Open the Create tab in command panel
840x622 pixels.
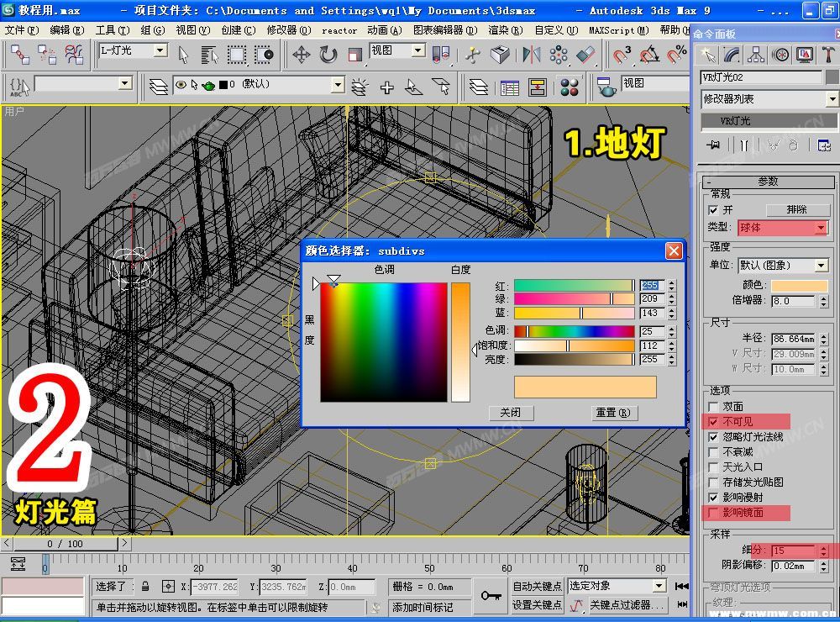pyautogui.click(x=708, y=55)
